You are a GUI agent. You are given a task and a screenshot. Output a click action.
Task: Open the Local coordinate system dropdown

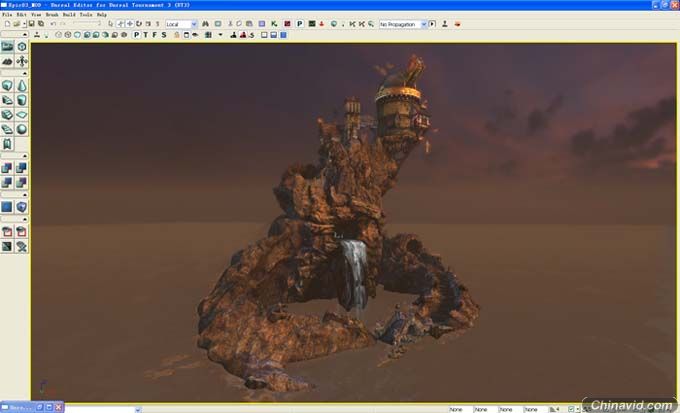[x=181, y=24]
